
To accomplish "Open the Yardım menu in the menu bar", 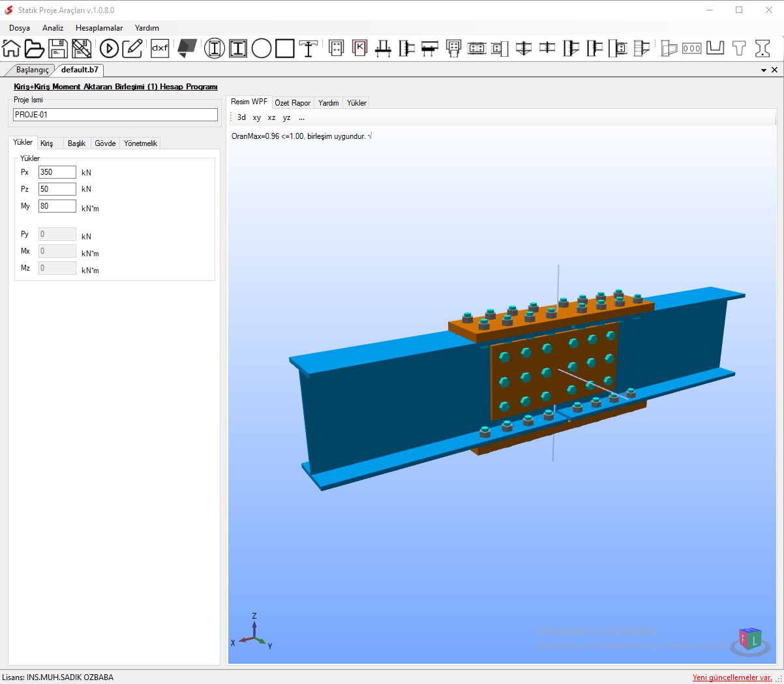I will coord(147,28).
